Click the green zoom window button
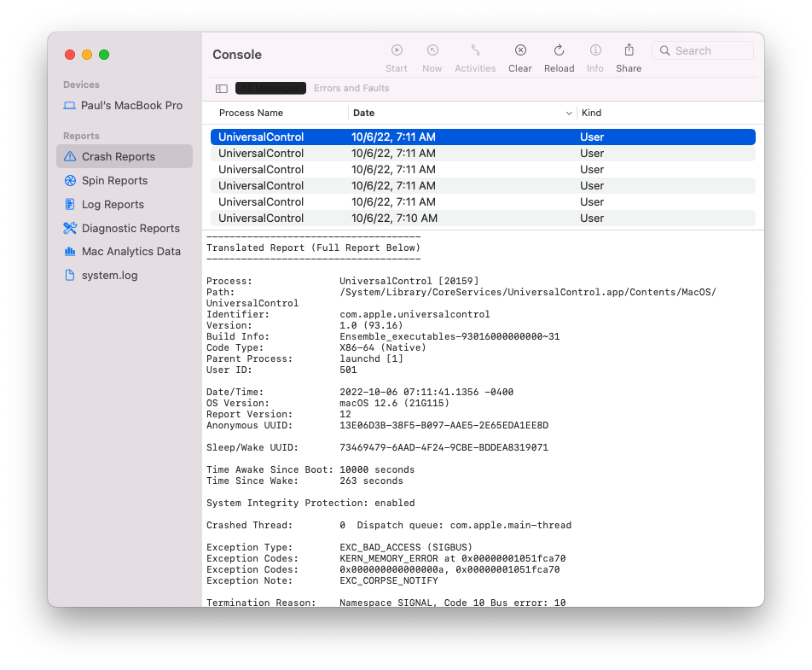 (104, 55)
